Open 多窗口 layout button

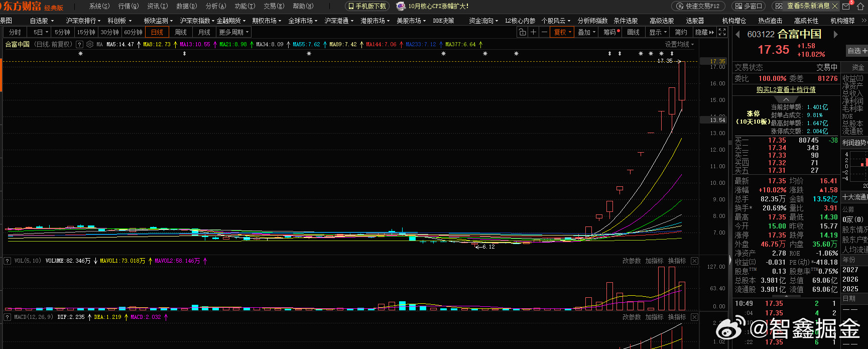tap(748, 6)
